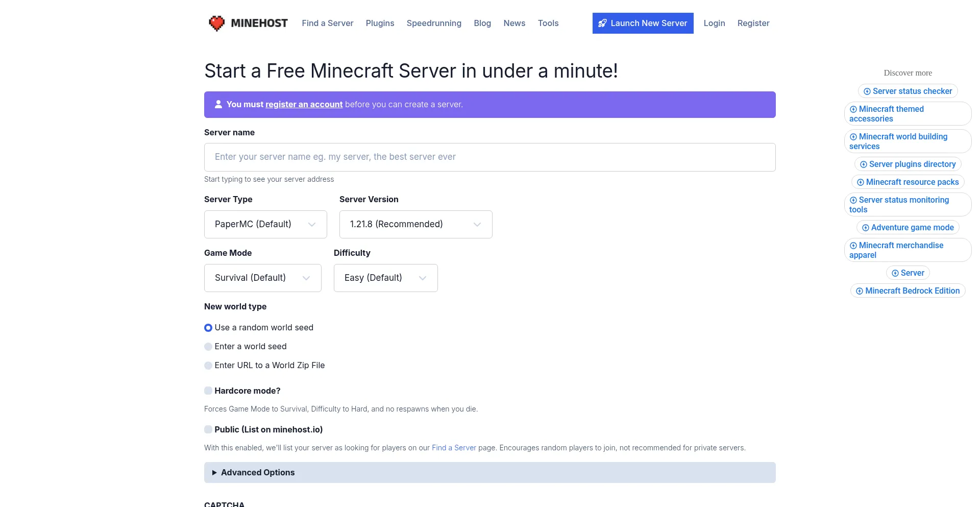Viewport: 980px width, 507px height.
Task: Click plus icon beside Adventure game mode
Action: 865,228
